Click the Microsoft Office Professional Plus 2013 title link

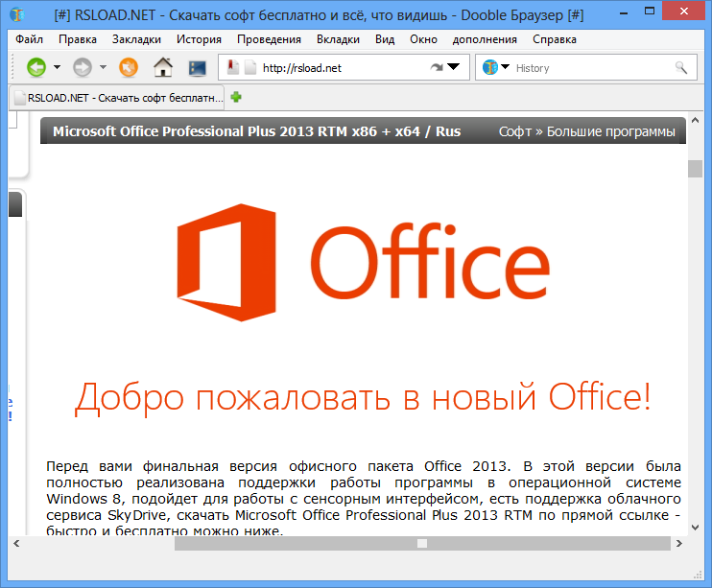[256, 131]
